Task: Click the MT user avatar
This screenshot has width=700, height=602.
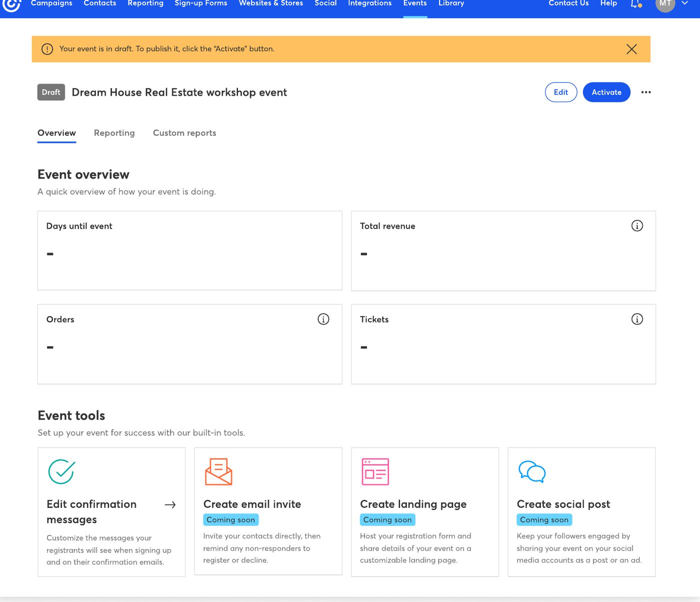Action: 665,4
